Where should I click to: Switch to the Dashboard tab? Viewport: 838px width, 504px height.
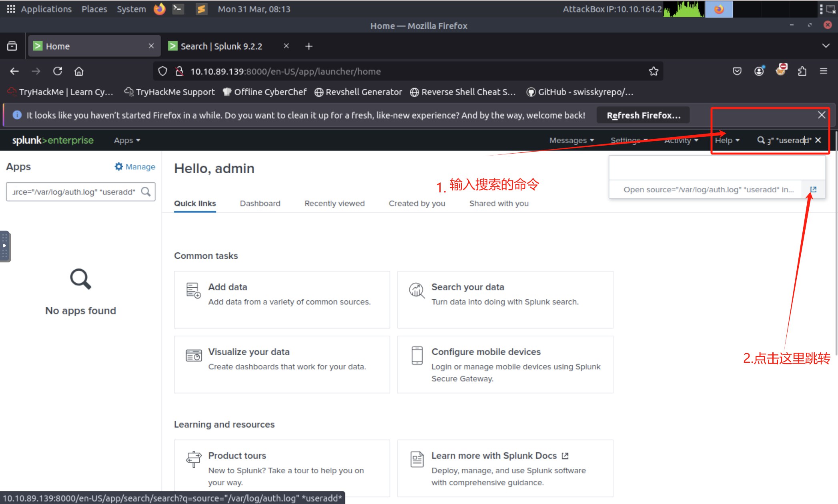pyautogui.click(x=260, y=203)
